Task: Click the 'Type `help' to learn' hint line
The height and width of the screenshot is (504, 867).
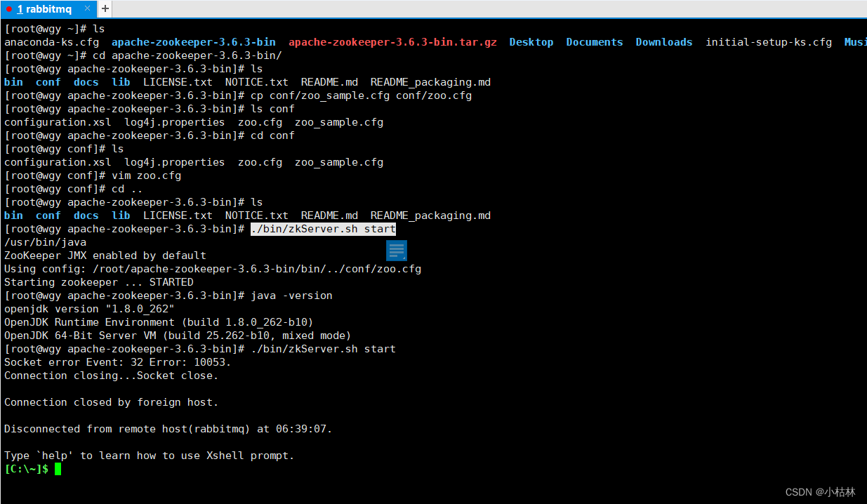Action: coord(150,456)
